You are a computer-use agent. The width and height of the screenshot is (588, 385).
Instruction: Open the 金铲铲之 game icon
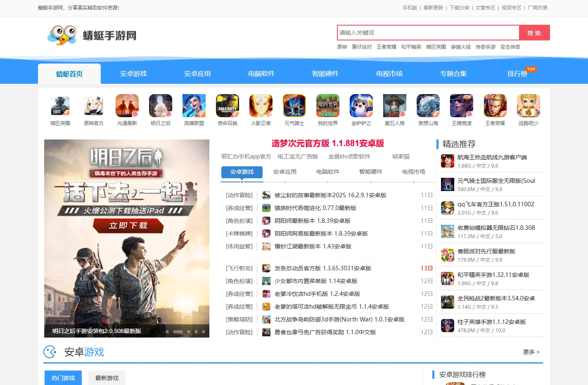point(361,106)
